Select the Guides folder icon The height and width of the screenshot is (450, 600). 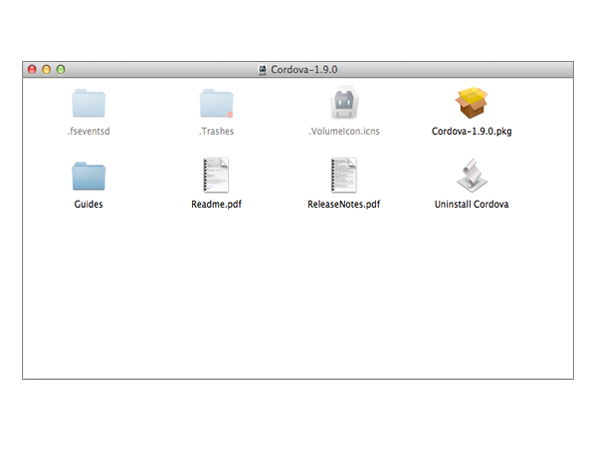[88, 176]
